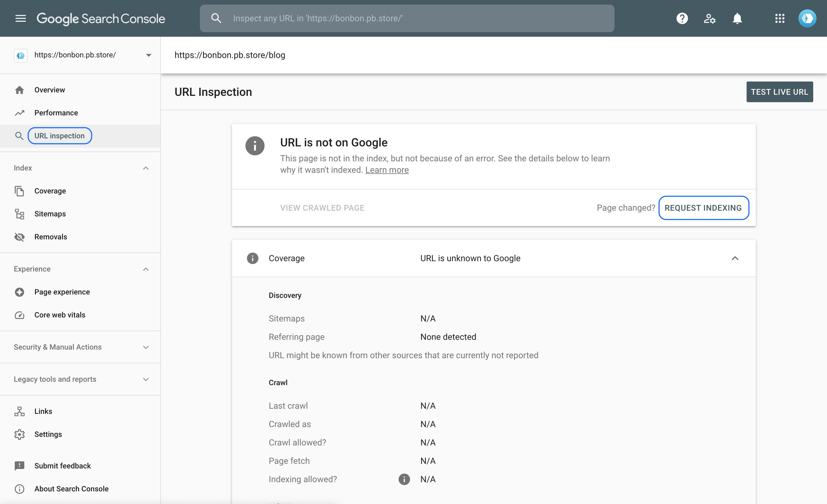The width and height of the screenshot is (827, 504).
Task: Open the navigation hamburger menu
Action: pyautogui.click(x=20, y=18)
